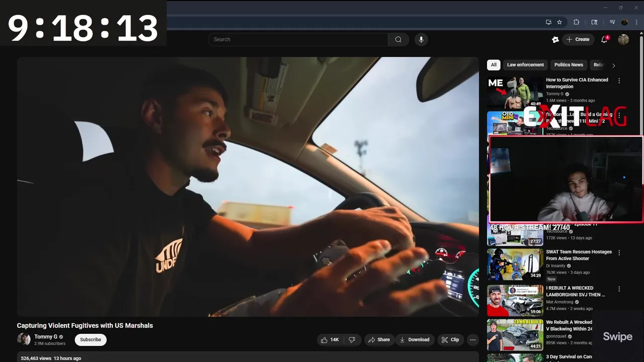
Task: Create a clip with the Clip button
Action: coord(450,340)
